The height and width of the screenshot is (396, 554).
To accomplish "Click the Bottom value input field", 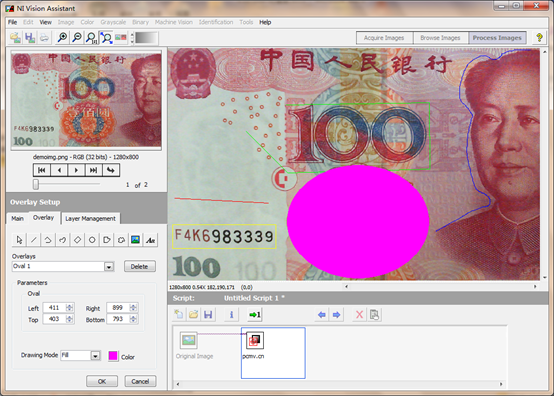I will pos(119,319).
